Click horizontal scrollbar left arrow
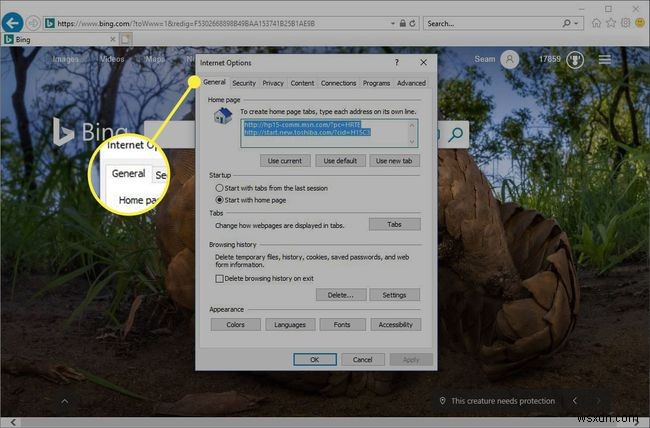The image size is (650, 428). click(13, 423)
